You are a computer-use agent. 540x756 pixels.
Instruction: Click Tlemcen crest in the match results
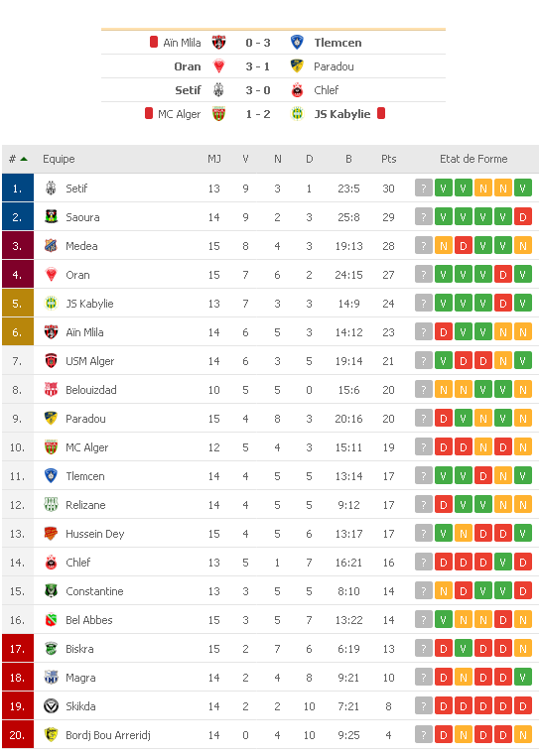click(297, 42)
